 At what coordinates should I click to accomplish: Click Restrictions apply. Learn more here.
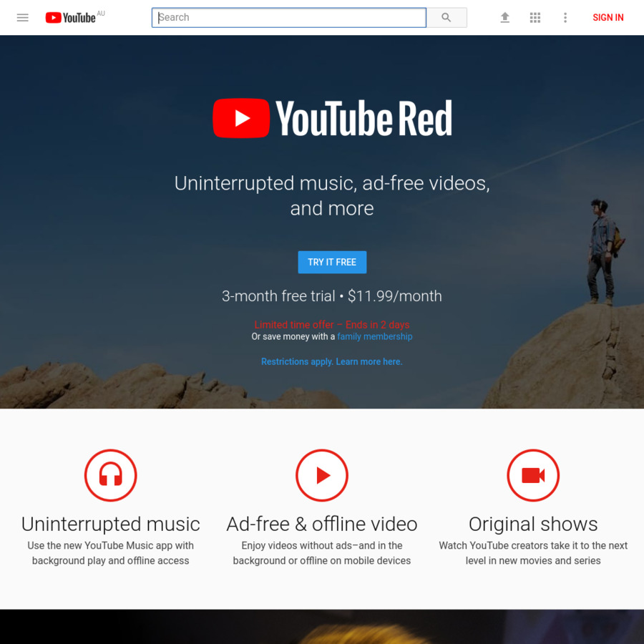(332, 362)
